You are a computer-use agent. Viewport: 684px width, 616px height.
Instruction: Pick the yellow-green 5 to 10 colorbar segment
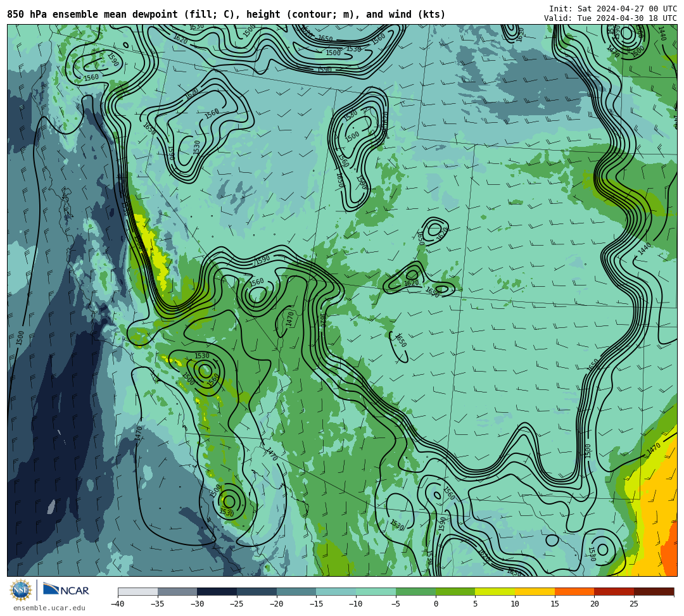point(495,591)
